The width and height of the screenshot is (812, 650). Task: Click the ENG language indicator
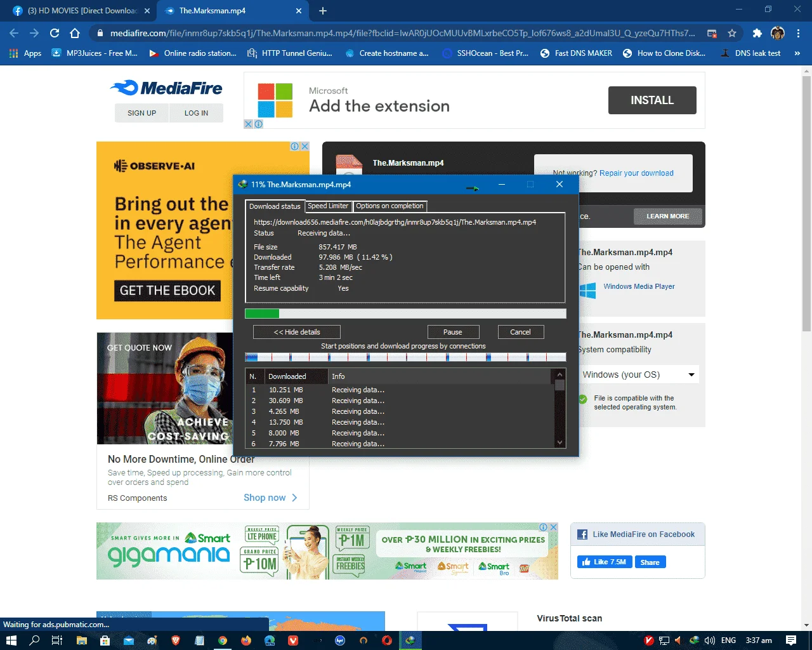[728, 640]
